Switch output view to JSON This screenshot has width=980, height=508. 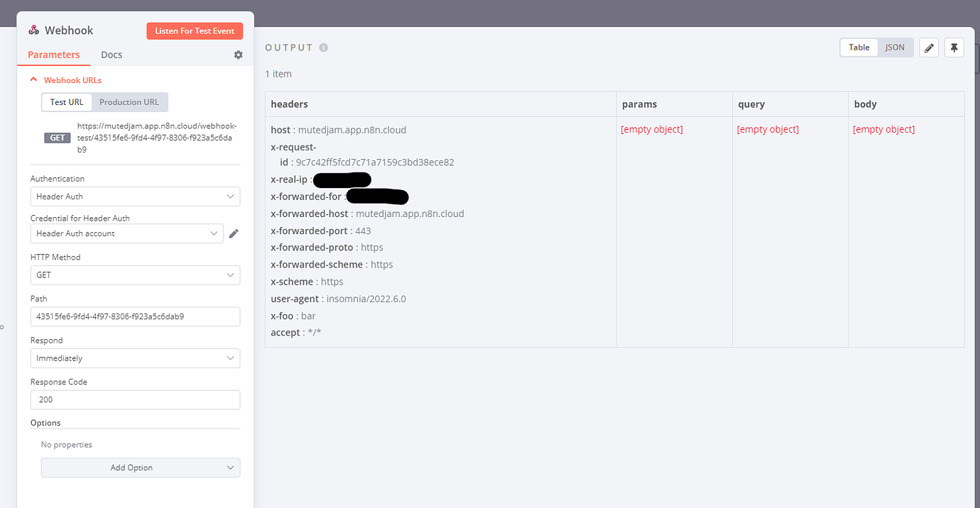click(x=895, y=47)
